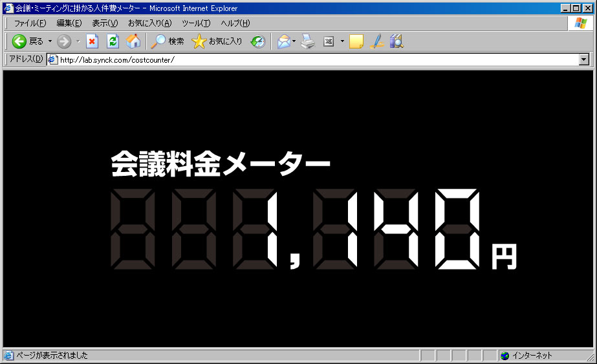597x364 pixels.
Task: Click the address bar URL field
Action: pos(318,59)
